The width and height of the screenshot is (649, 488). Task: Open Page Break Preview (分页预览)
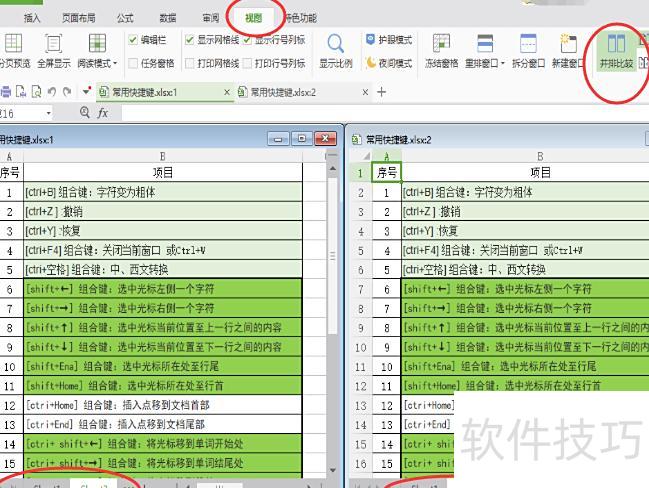point(14,50)
